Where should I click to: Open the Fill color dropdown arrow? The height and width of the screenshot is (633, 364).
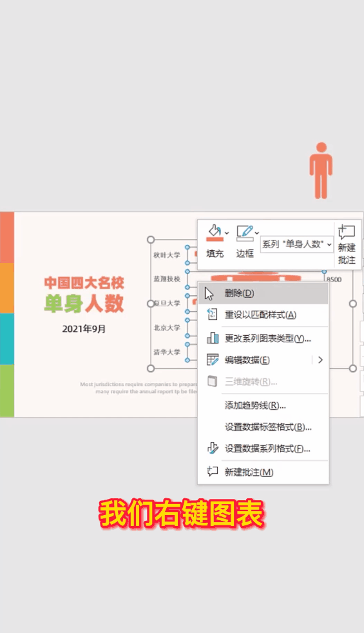click(x=227, y=233)
